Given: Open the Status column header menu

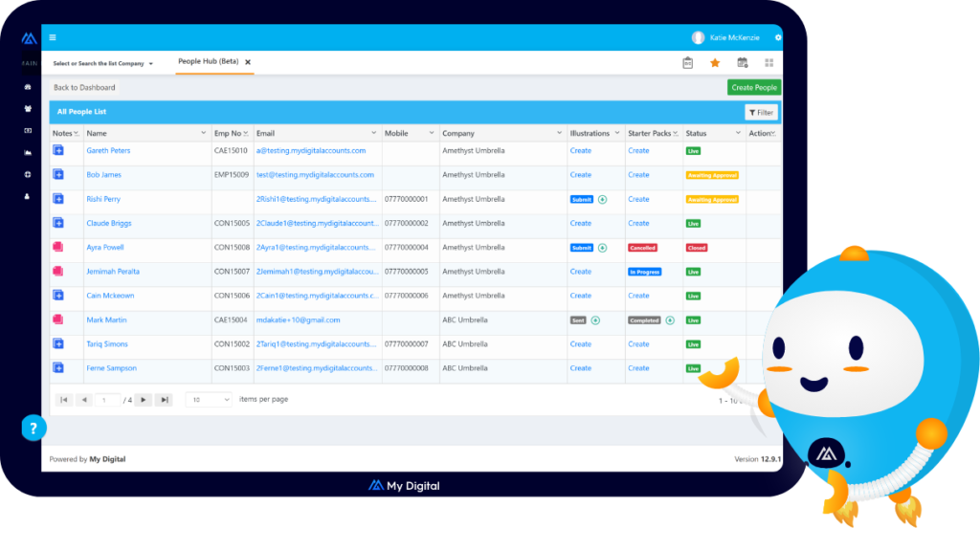Looking at the screenshot, I should pos(737,133).
